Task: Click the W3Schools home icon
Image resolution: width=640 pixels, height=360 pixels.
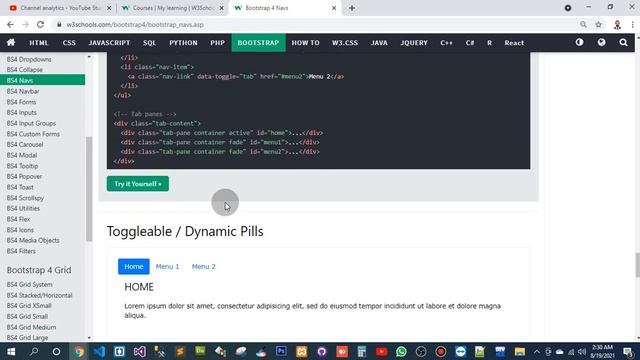Action: coord(11,42)
